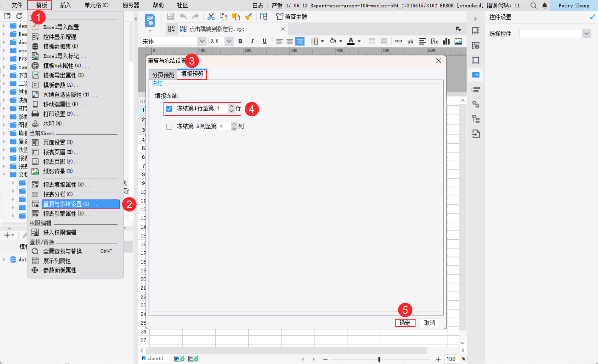Switch to the 分页预览 tab
The height and width of the screenshot is (364, 598).
click(163, 75)
